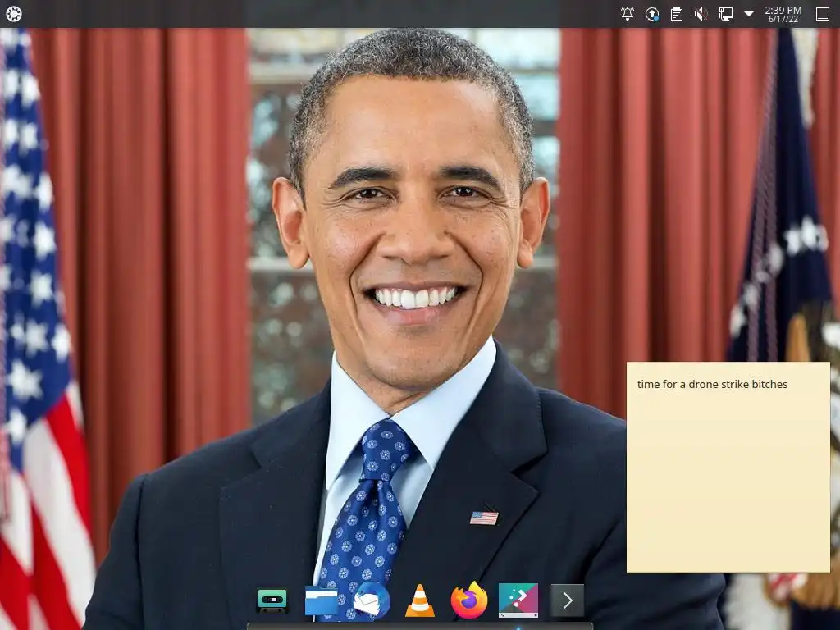Click the show desktop square icon
Image resolution: width=840 pixels, height=630 pixels.
pyautogui.click(x=822, y=14)
